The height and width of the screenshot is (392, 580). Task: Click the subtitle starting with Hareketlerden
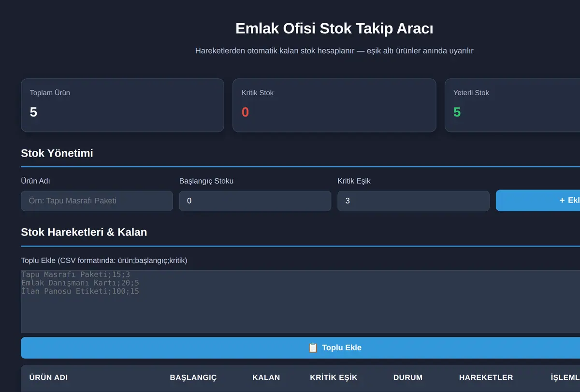[x=334, y=51]
